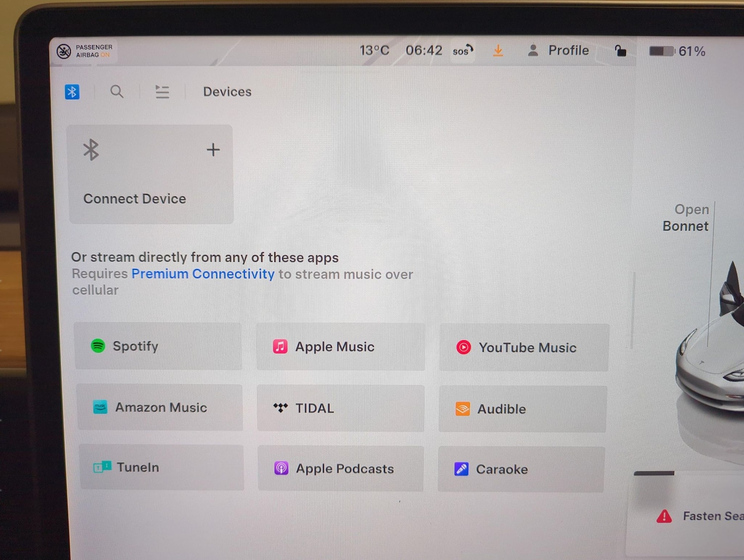Tap the plus icon to add device
The width and height of the screenshot is (744, 560).
point(213,150)
